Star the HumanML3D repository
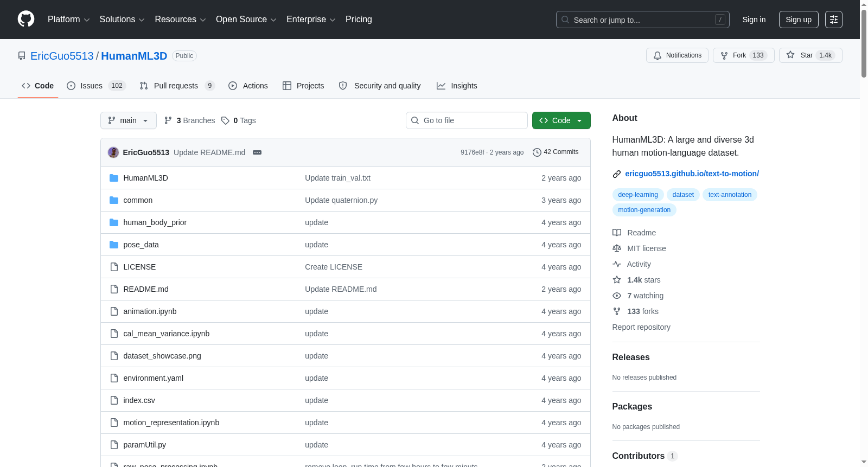 pos(810,55)
